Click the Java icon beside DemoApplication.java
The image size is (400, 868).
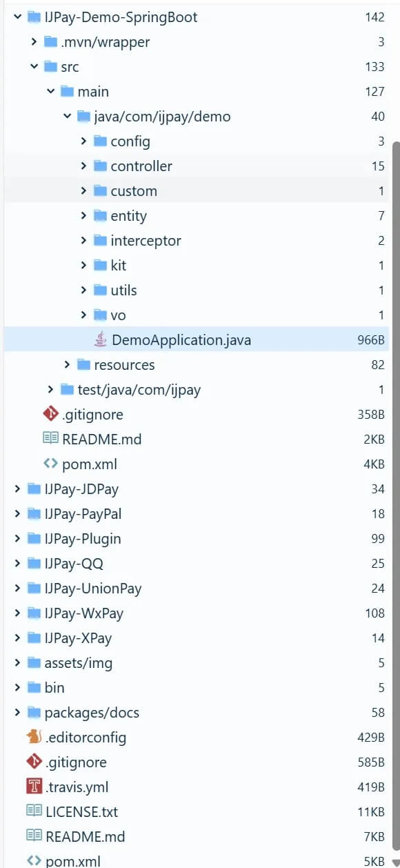point(101,339)
